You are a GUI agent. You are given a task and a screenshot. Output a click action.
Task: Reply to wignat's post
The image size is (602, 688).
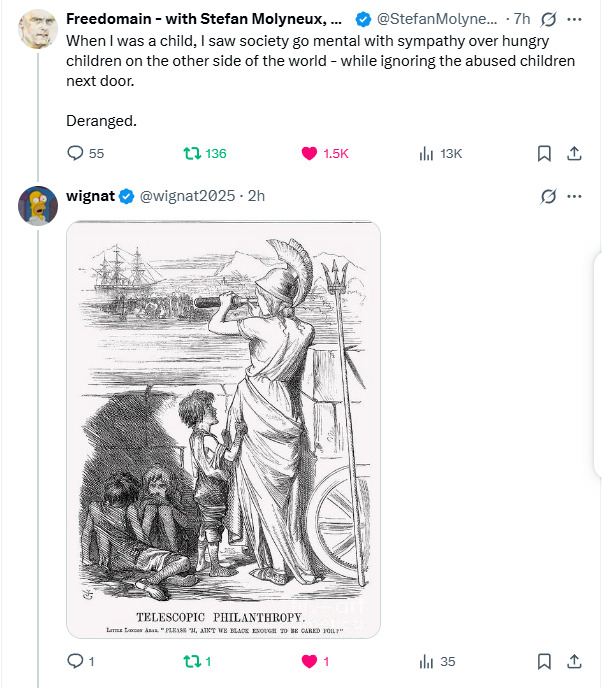tap(75, 661)
